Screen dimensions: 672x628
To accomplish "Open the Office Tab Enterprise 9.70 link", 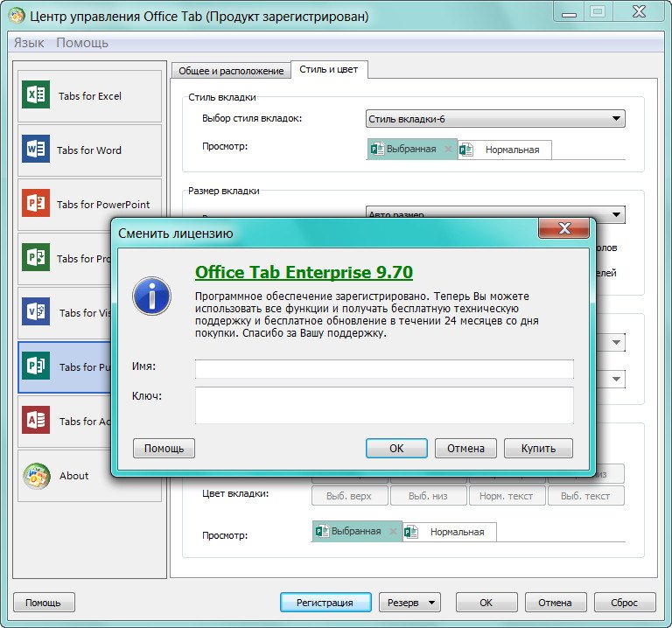I will click(x=304, y=272).
